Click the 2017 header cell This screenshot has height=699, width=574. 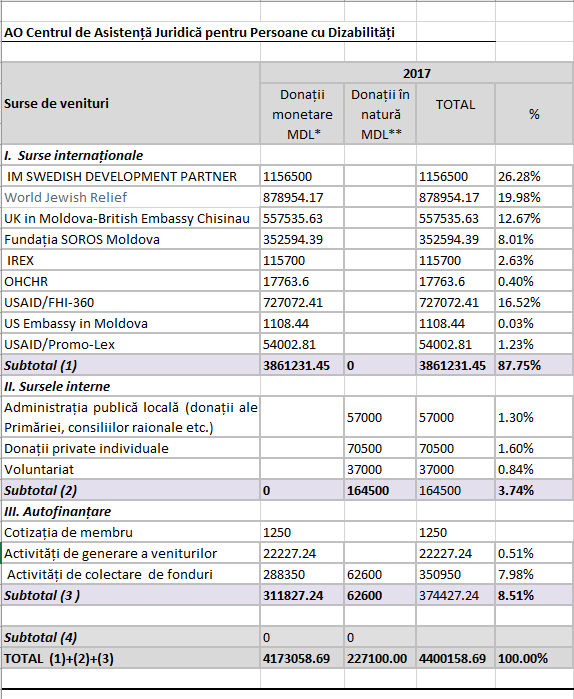[x=417, y=73]
